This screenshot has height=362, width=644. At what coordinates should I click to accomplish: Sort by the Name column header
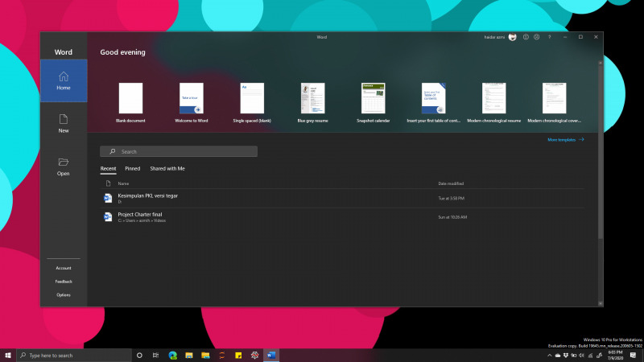(123, 184)
